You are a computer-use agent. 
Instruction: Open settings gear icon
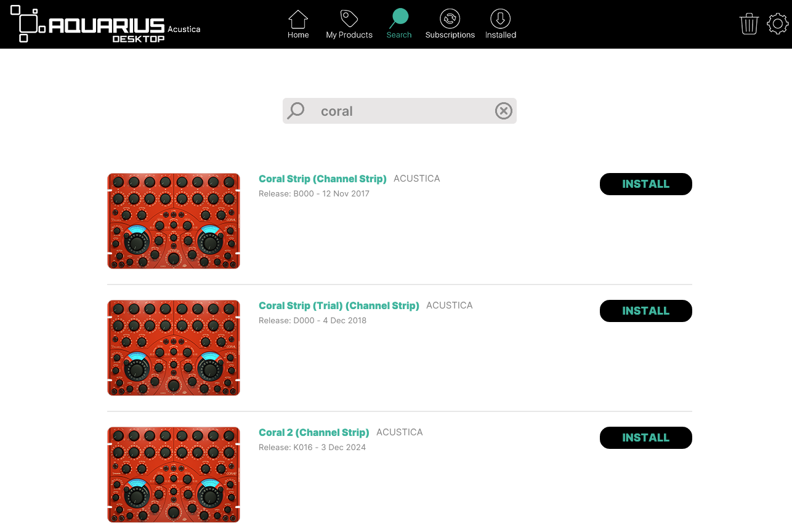(x=778, y=24)
